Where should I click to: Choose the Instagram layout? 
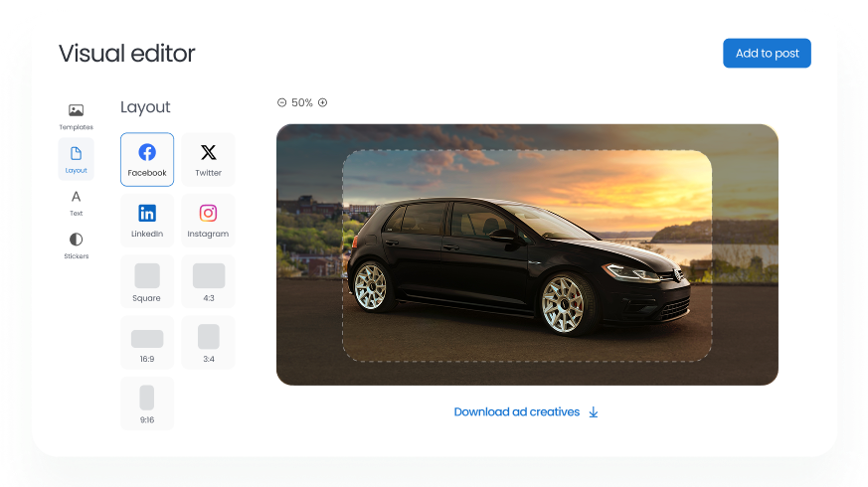[x=208, y=221]
